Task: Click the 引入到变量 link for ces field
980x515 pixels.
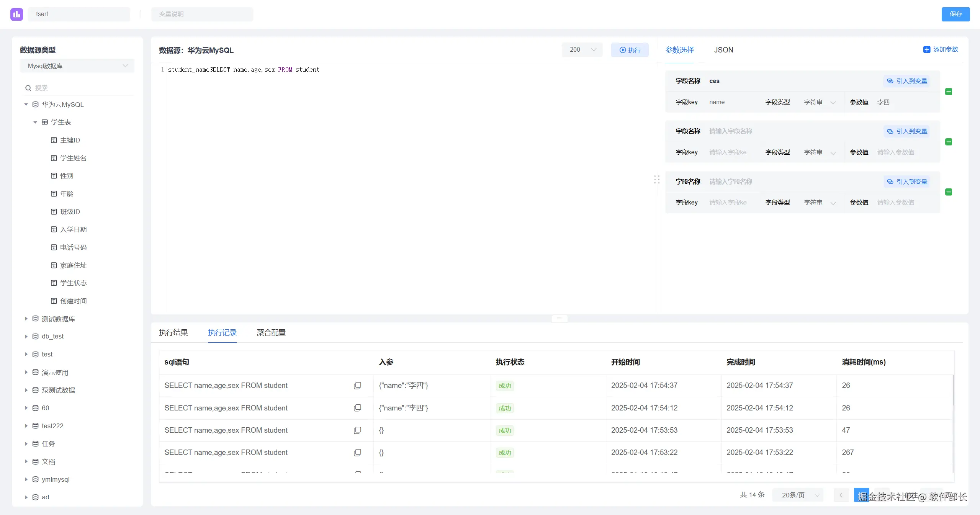Action: 907,81
